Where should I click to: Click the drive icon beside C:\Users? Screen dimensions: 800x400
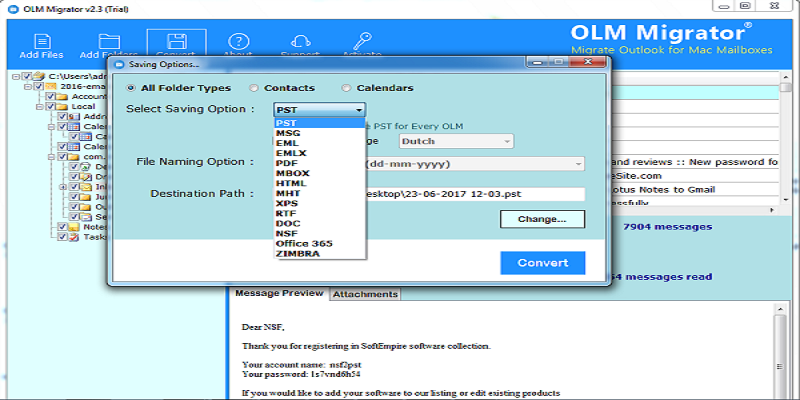point(39,77)
